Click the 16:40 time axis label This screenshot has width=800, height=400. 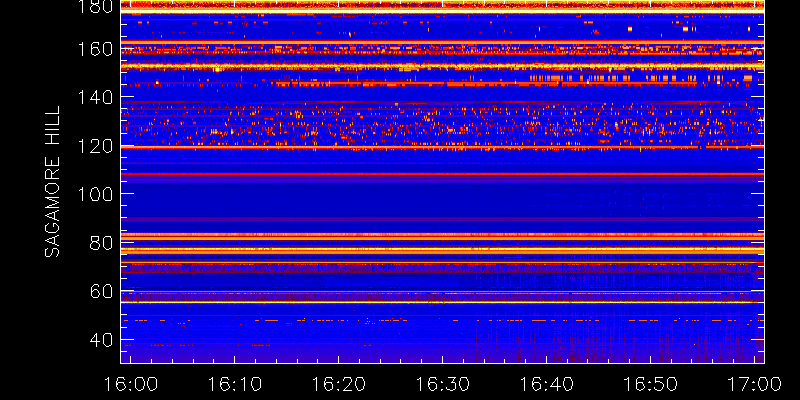[x=546, y=384]
